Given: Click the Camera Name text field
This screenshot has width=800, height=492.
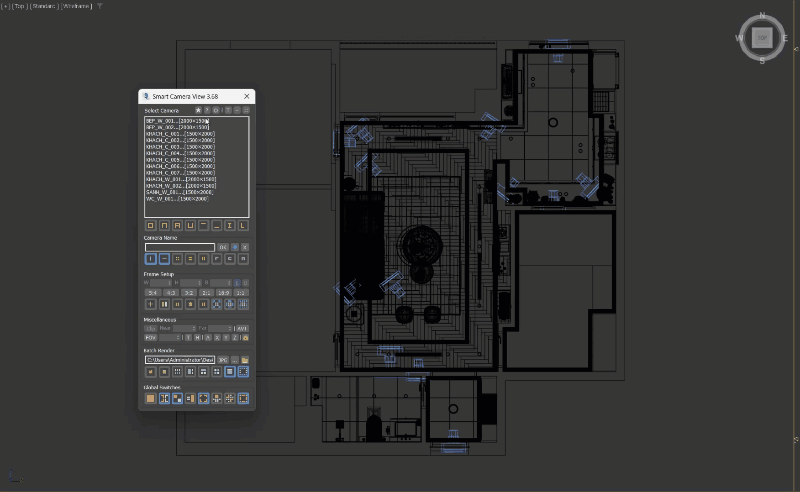Looking at the screenshot, I should pyautogui.click(x=180, y=247).
